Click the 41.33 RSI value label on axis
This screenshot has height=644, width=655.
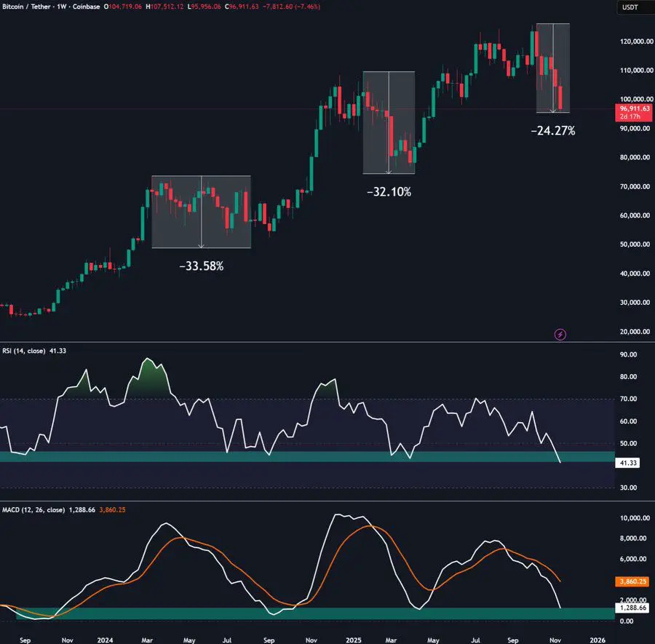pos(627,463)
